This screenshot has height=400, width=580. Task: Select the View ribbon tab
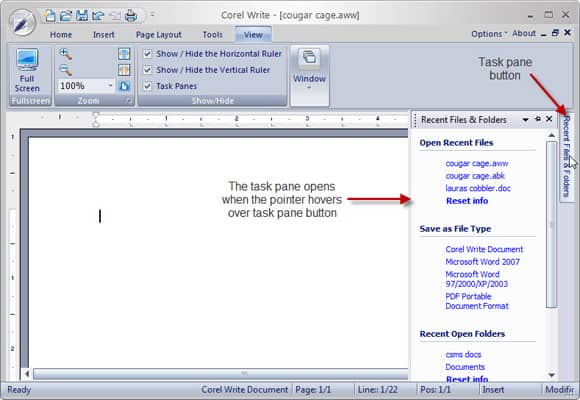click(253, 35)
